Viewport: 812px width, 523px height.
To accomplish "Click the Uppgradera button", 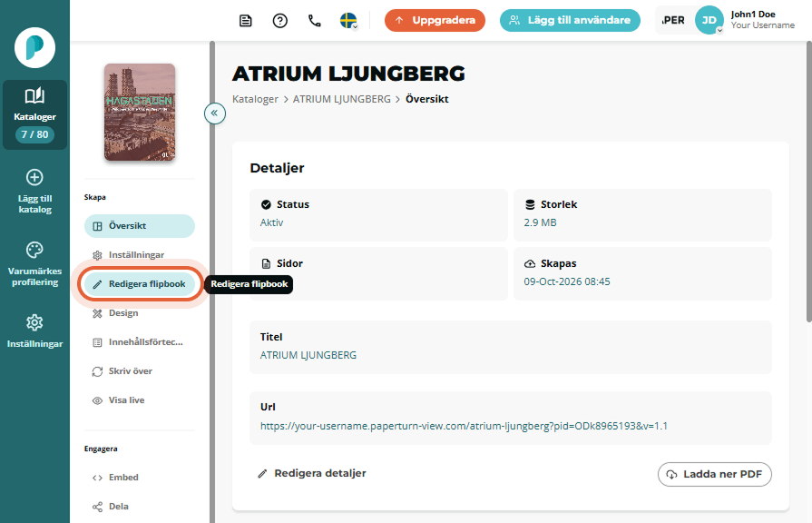I will coord(435,20).
